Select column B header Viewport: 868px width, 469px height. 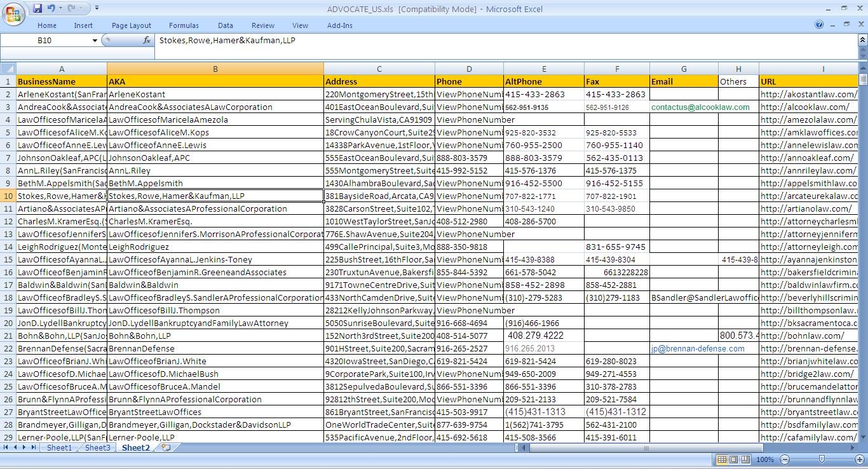coord(215,69)
